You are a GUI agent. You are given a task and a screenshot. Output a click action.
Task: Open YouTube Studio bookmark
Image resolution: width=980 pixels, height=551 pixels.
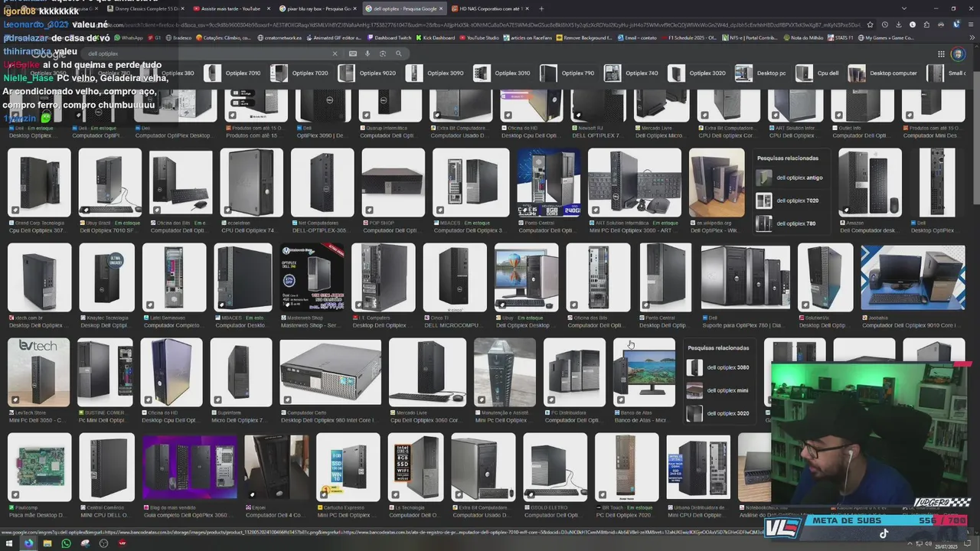(479, 37)
